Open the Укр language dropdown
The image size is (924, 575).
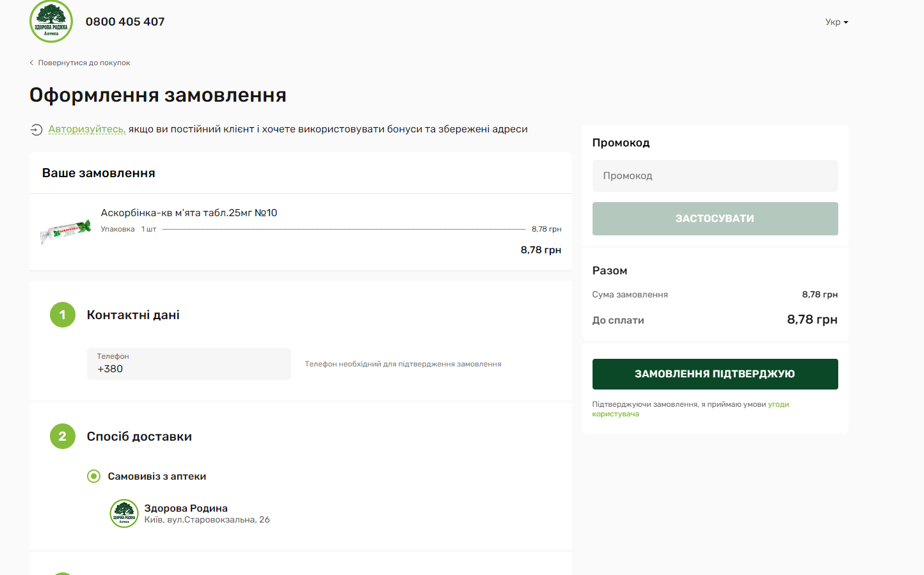(834, 21)
